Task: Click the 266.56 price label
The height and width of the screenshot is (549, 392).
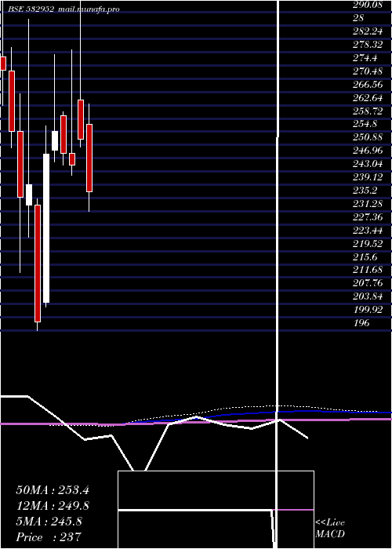Action: click(367, 85)
